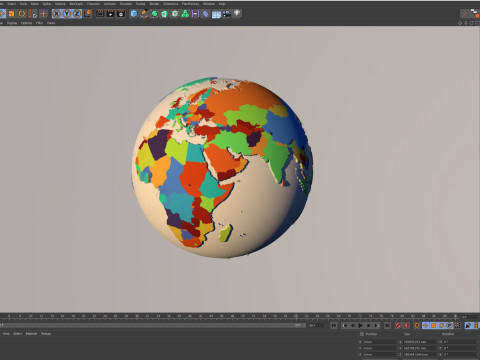The height and width of the screenshot is (360, 480).
Task: Open the MoGraph menu
Action: pyautogui.click(x=76, y=4)
